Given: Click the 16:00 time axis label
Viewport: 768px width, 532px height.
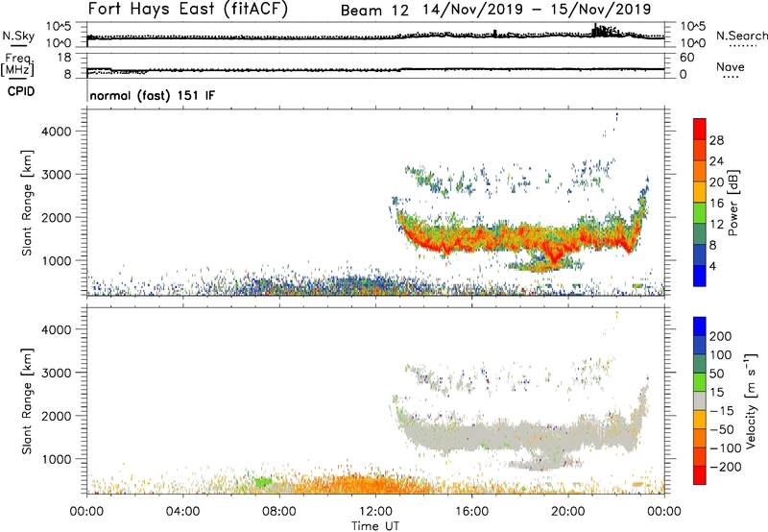Looking at the screenshot, I should pos(471,512).
